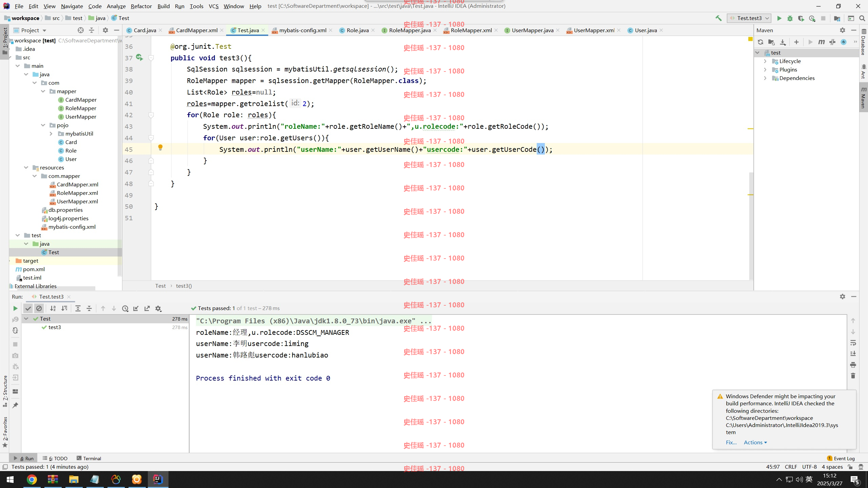Expand the mybatisUtil package
This screenshot has height=488, width=868.
pyautogui.click(x=51, y=134)
